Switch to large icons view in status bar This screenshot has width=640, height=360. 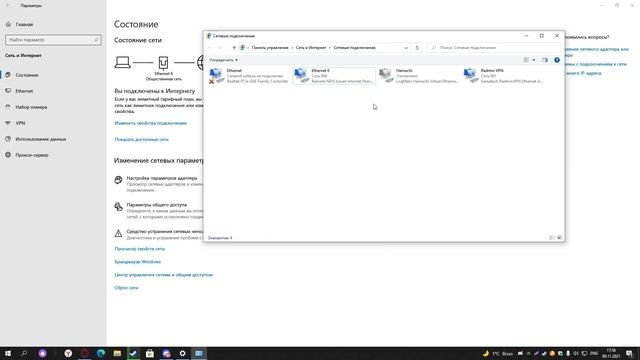pyautogui.click(x=560, y=238)
